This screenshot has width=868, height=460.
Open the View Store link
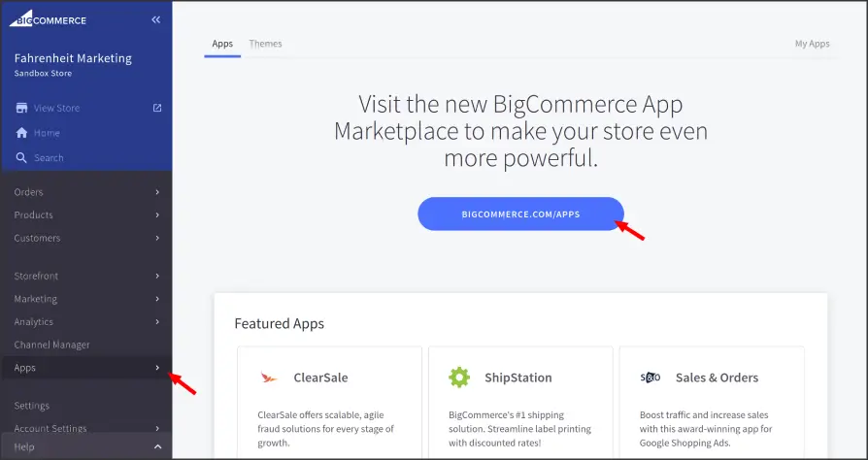(56, 108)
